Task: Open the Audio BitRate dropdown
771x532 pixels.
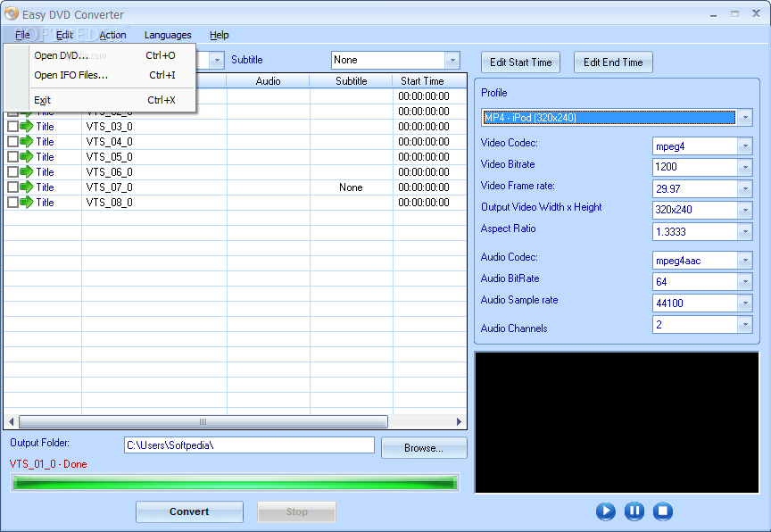Action: tap(745, 282)
